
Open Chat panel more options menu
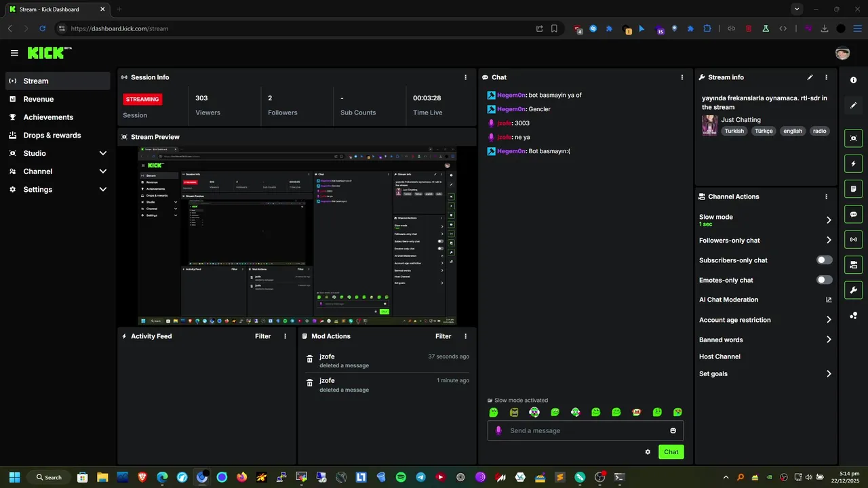(682, 77)
